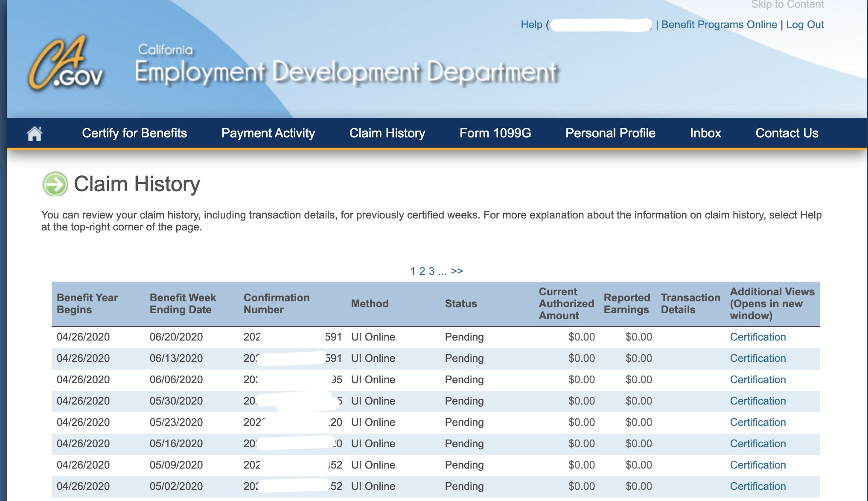Click the Help link at top
Screen dimensions: 868x501
click(531, 25)
